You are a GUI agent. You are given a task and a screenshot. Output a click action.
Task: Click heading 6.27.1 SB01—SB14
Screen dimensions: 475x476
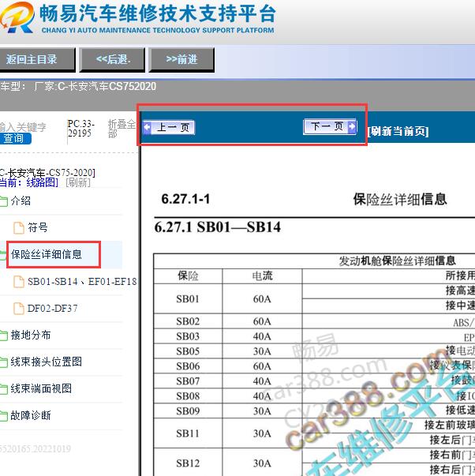(217, 227)
